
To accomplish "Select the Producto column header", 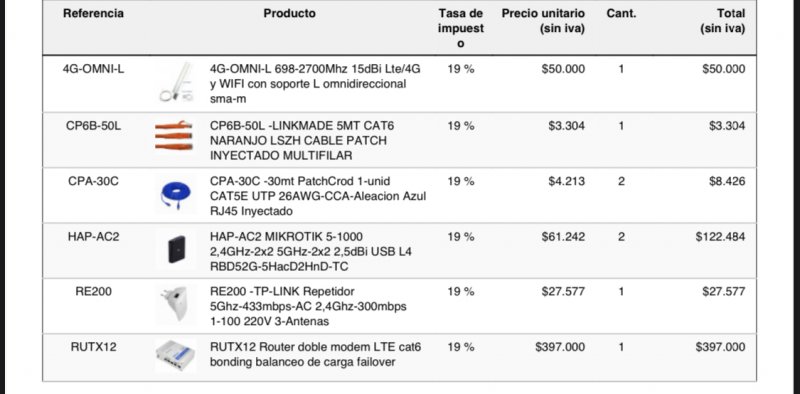I will [x=289, y=14].
